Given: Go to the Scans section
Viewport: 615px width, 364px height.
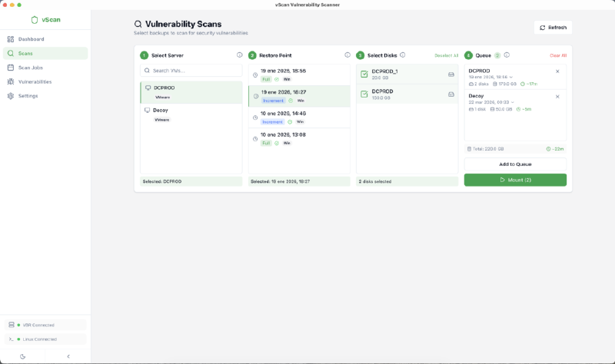Looking at the screenshot, I should (x=45, y=53).
